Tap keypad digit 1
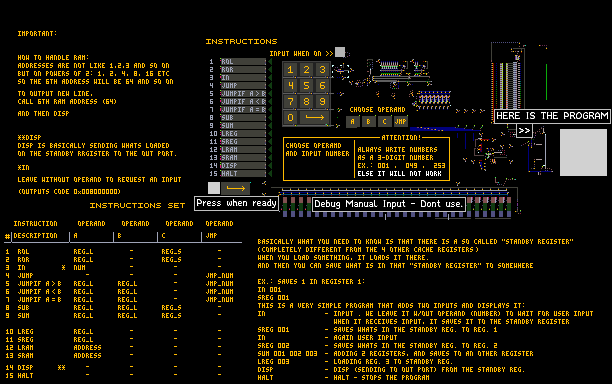 [290, 70]
